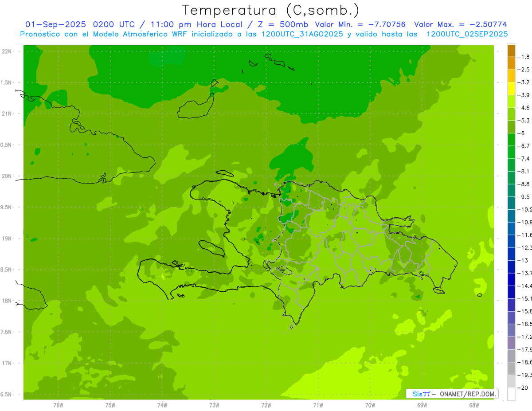Click the -3.9 color scale label
The height and width of the screenshot is (411, 532).
[524, 95]
